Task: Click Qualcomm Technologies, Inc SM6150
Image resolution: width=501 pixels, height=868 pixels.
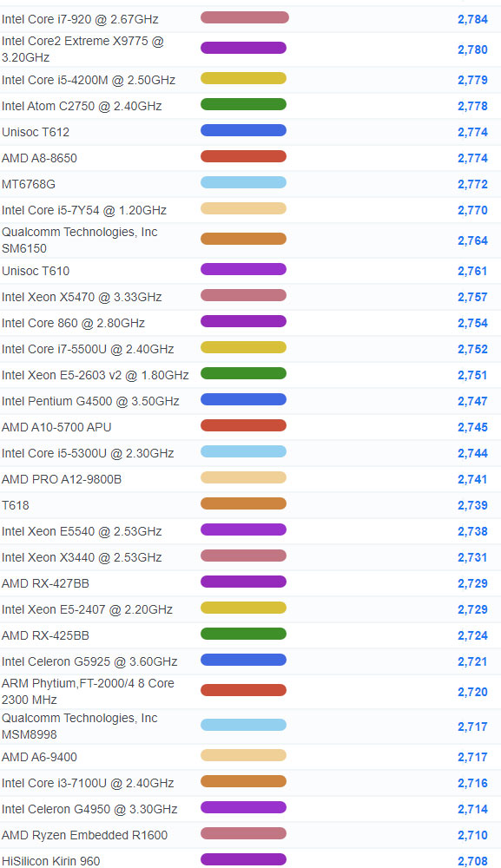Action: [80, 240]
